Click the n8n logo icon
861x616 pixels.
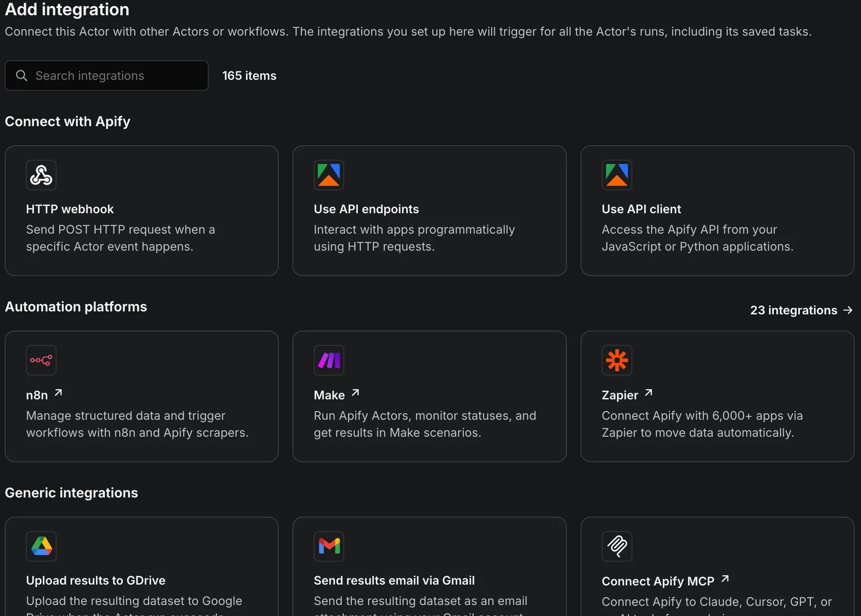41,360
